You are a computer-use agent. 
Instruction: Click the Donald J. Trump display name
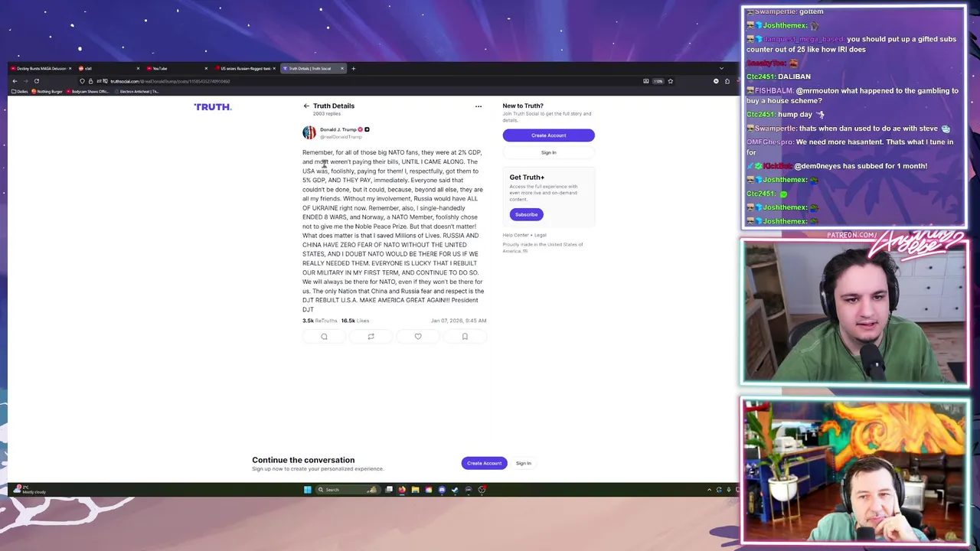click(x=338, y=130)
